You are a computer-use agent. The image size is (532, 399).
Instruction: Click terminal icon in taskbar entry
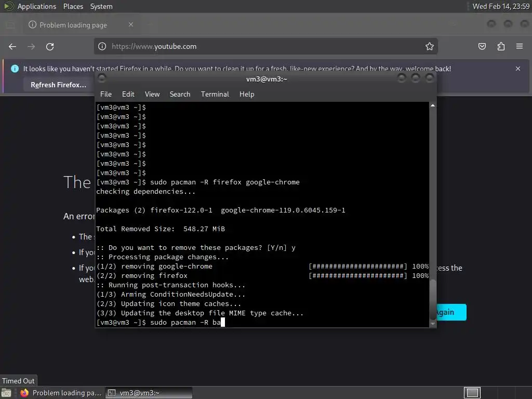pyautogui.click(x=111, y=393)
